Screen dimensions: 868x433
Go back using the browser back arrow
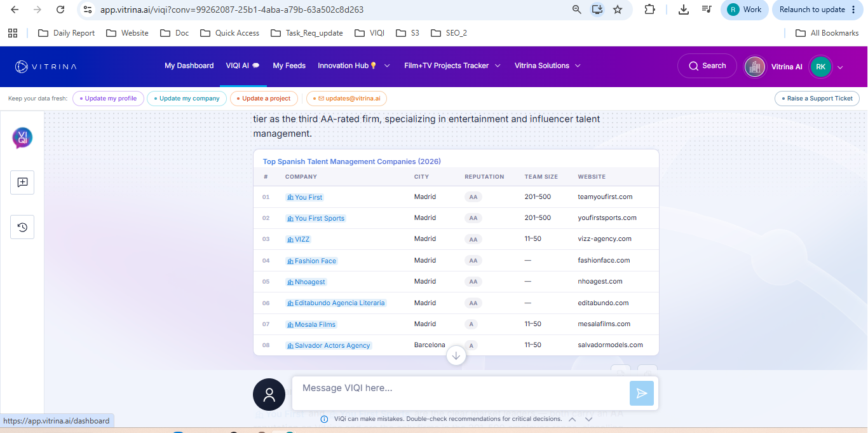[x=15, y=10]
